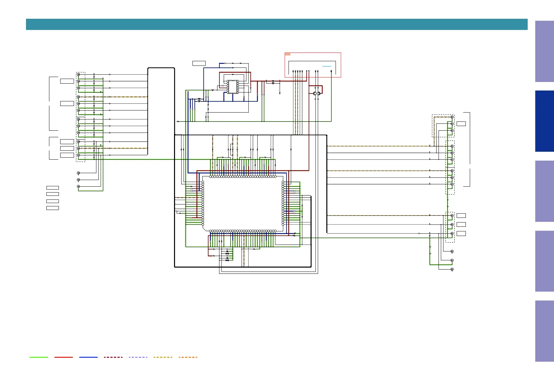The width and height of the screenshot is (554, 392).
Task: Select the dashed light purple legend line
Action: click(138, 357)
